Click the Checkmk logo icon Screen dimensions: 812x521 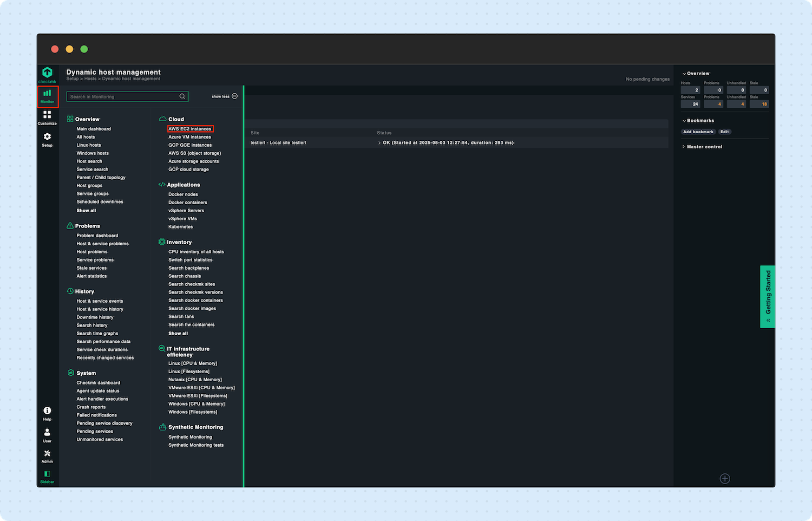pos(47,73)
